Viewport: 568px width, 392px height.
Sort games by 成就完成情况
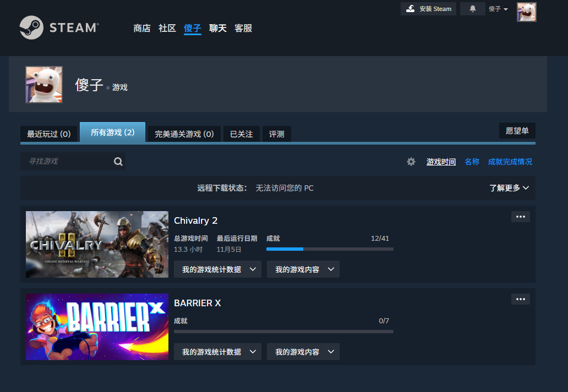[510, 162]
